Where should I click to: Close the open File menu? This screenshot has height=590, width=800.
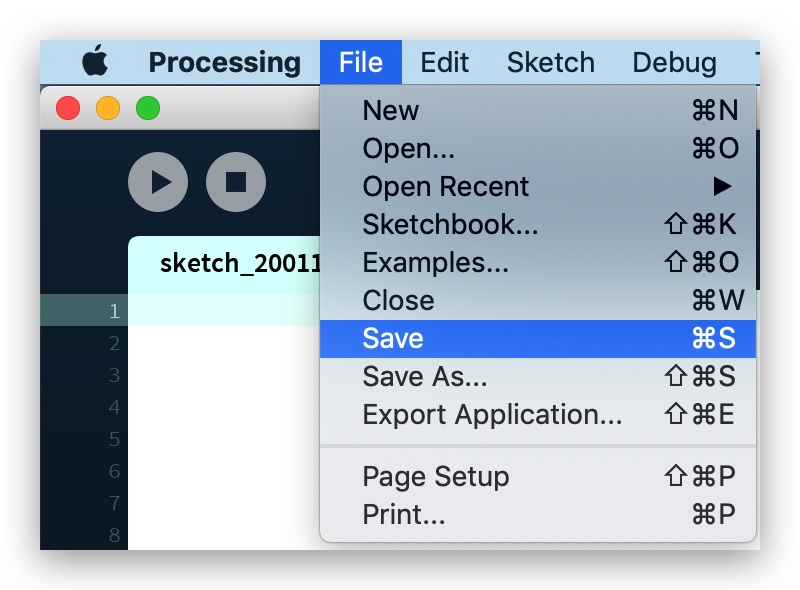[x=361, y=62]
